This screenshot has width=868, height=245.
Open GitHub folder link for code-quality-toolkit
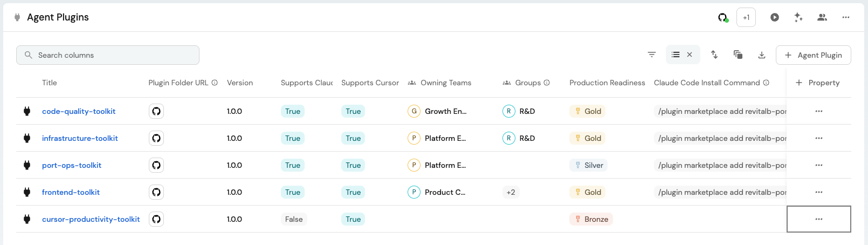156,111
